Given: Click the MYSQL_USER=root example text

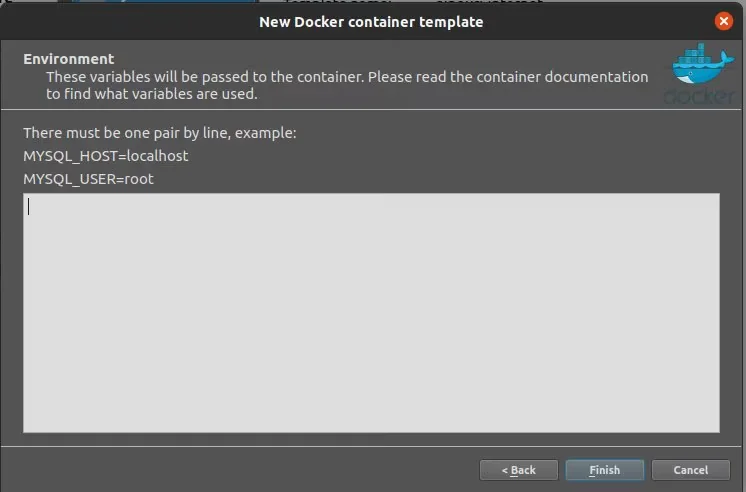Looking at the screenshot, I should pos(88,179).
